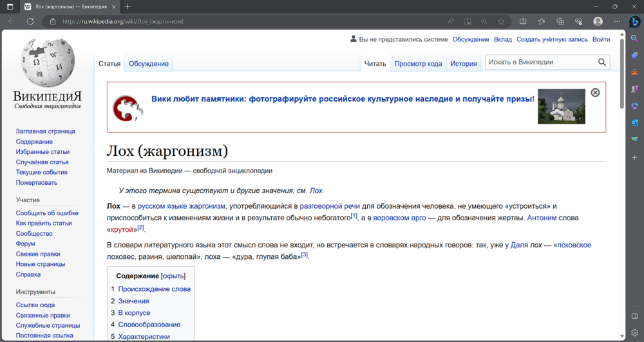Open the Вклад link at top
This screenshot has width=644, height=342.
coord(503,39)
